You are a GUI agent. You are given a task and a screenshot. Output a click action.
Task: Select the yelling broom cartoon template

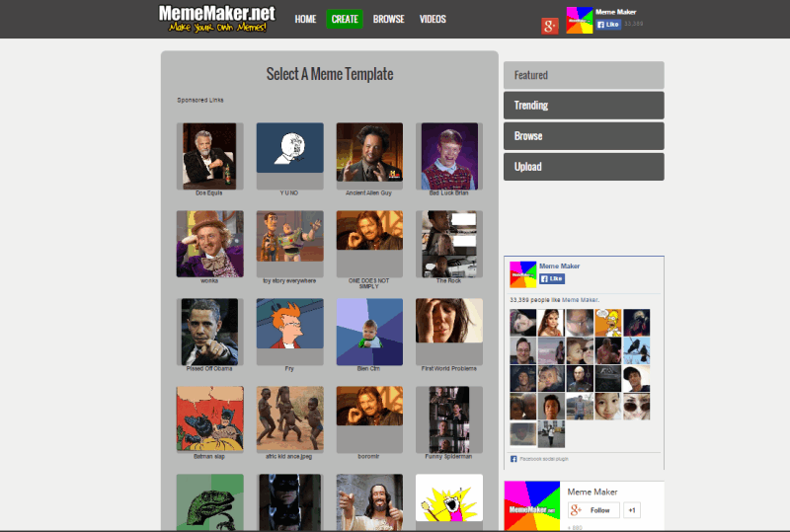click(449, 502)
